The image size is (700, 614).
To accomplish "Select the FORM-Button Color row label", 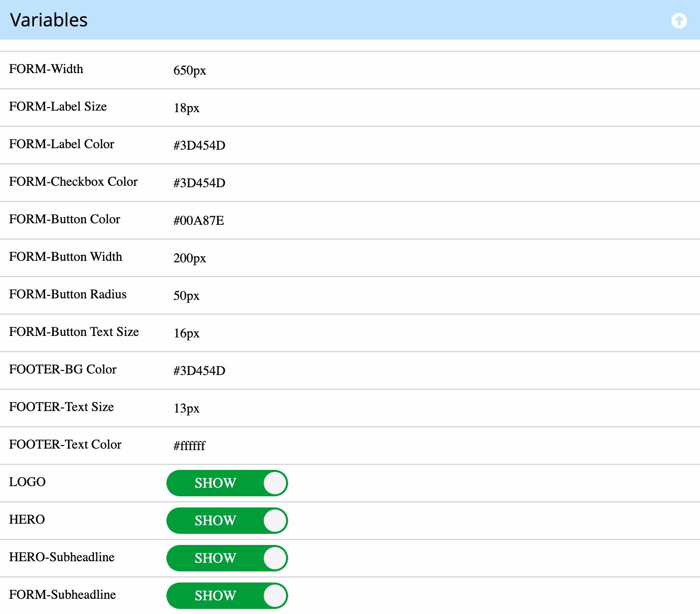I will [64, 219].
